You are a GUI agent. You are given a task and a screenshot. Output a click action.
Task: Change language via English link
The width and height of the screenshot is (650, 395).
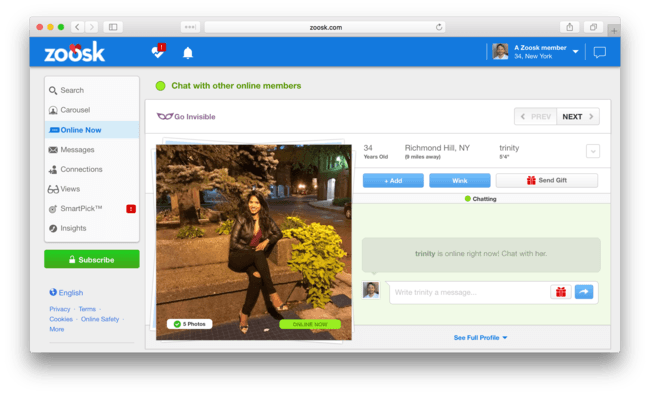pyautogui.click(x=66, y=293)
